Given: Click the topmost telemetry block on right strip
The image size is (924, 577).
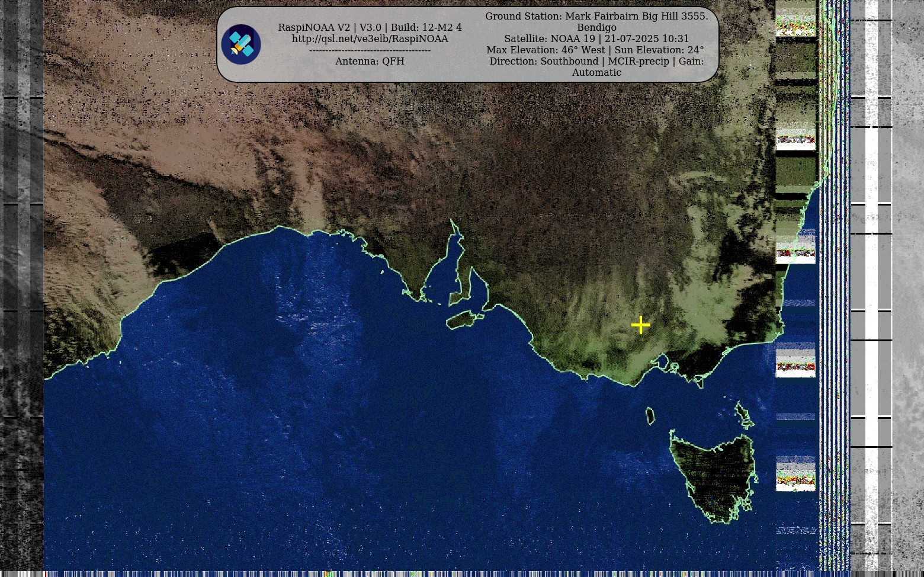Looking at the screenshot, I should (795, 18).
